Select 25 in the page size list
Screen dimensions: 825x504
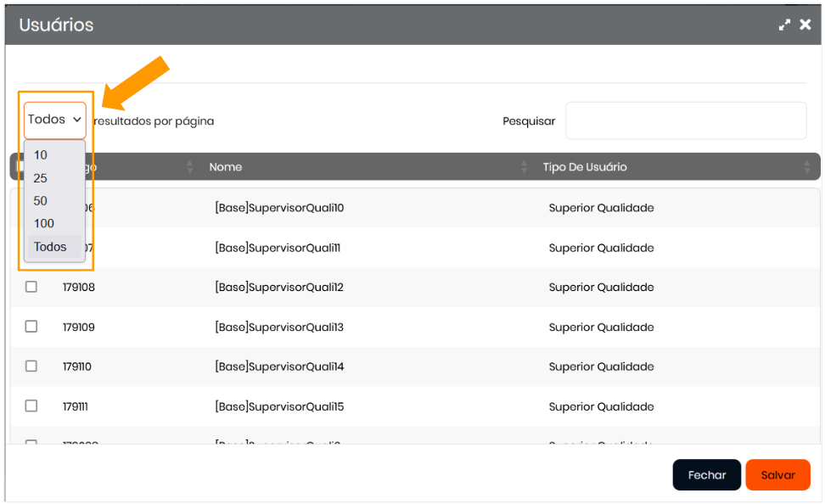(x=41, y=178)
